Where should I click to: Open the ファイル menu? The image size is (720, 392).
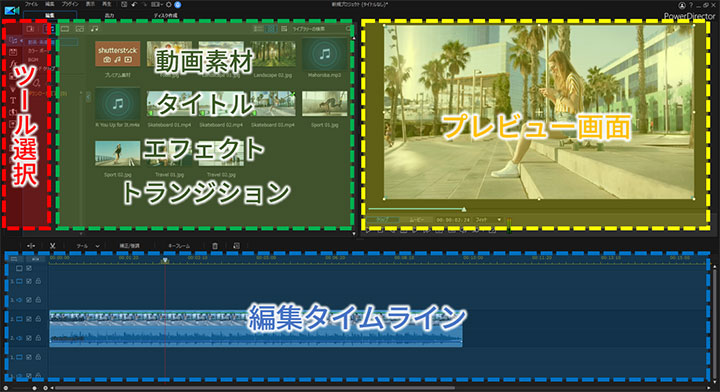31,4
